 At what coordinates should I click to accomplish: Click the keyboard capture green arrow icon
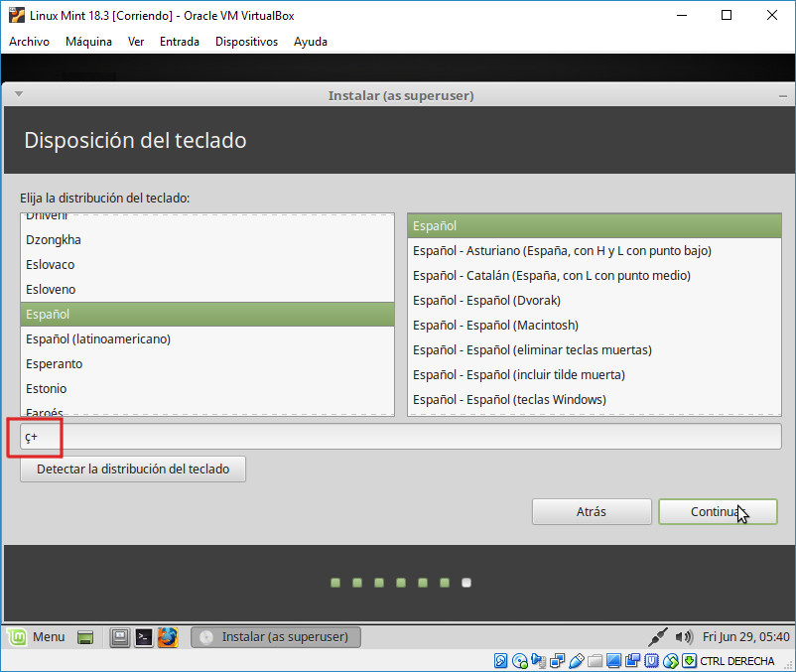[x=689, y=660]
